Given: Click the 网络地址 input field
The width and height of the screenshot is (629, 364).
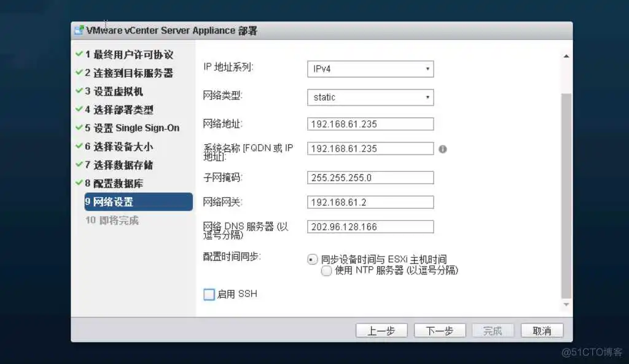Looking at the screenshot, I should click(x=370, y=124).
